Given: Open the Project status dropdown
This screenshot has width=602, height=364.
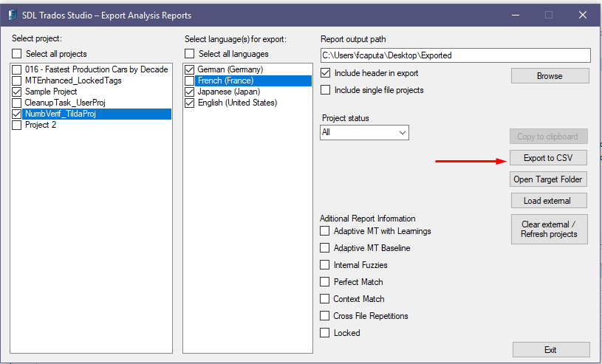Looking at the screenshot, I should click(364, 132).
